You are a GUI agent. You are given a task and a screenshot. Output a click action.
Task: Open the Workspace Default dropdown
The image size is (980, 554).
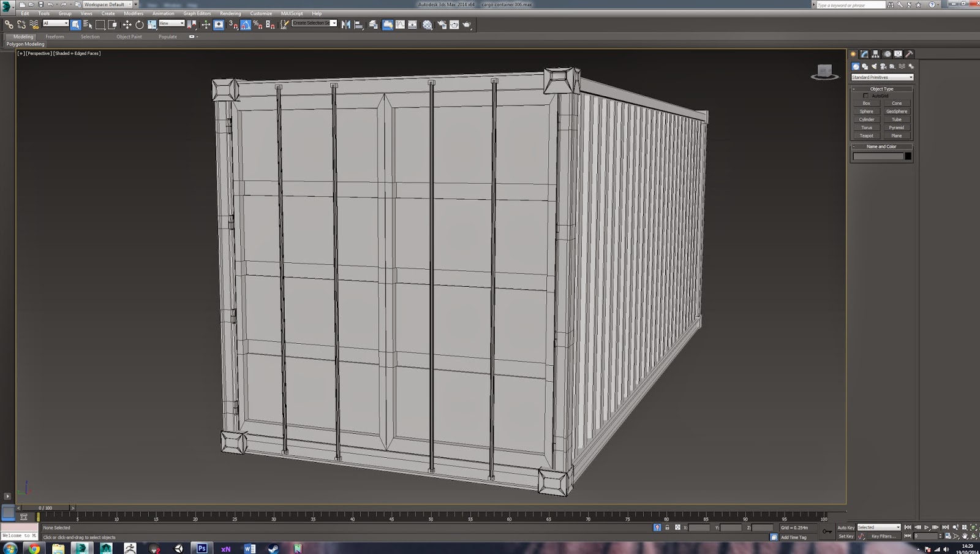(108, 4)
